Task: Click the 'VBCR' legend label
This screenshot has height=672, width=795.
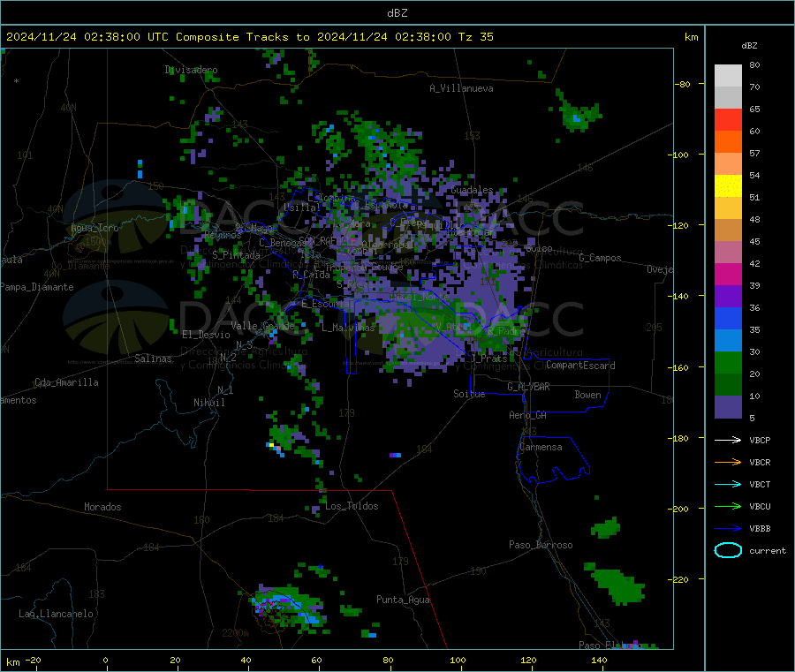Action: tap(760, 462)
